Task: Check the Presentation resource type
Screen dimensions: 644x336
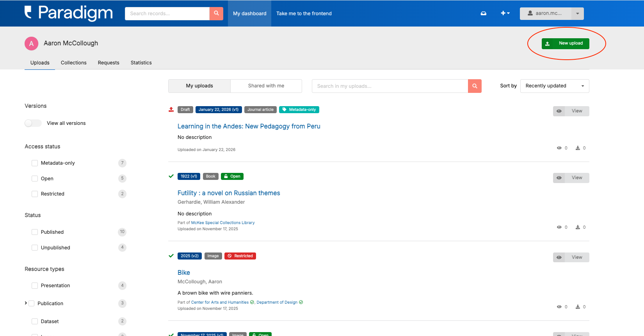Action: point(35,286)
